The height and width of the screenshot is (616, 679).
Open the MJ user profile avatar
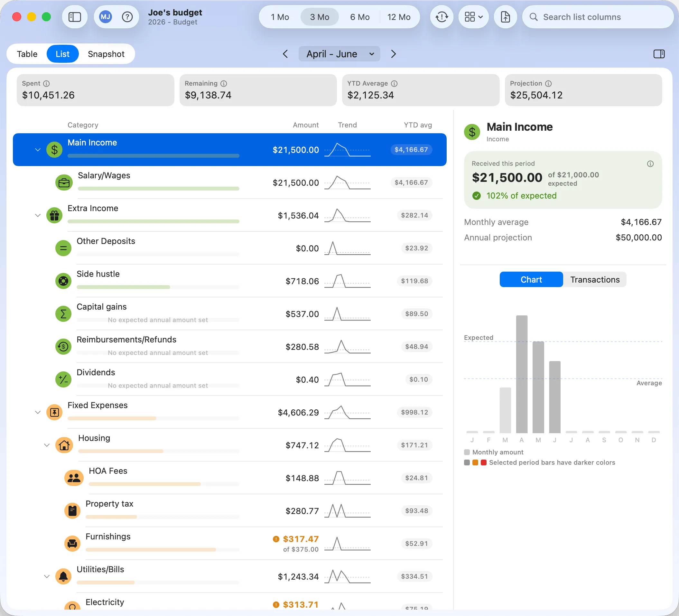(x=106, y=17)
